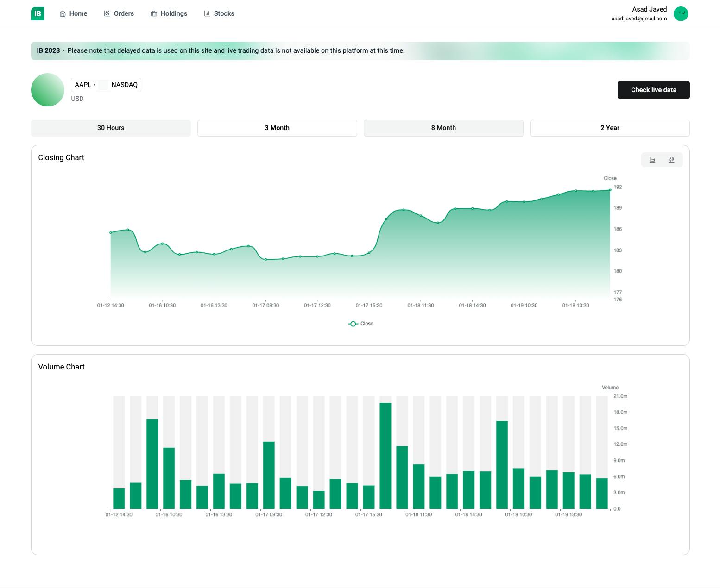Click the AAPL NASDAQ ticker badge
This screenshot has width=720, height=588.
coord(106,85)
